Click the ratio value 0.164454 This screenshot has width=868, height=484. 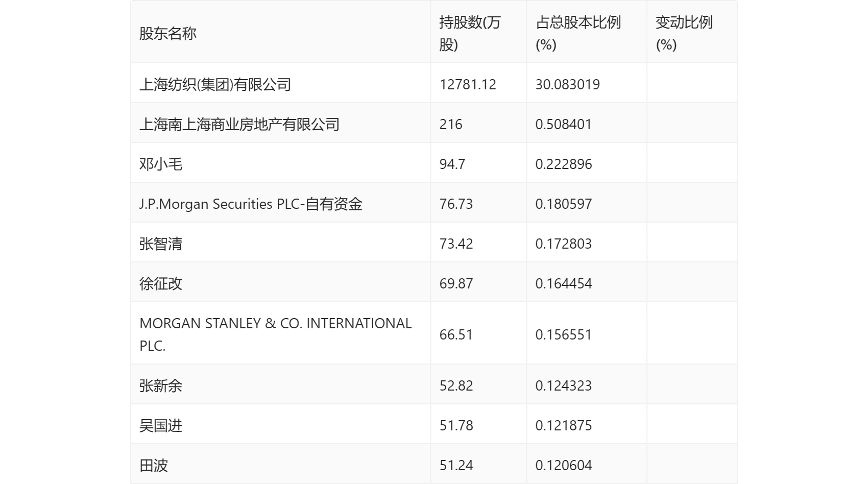point(564,283)
